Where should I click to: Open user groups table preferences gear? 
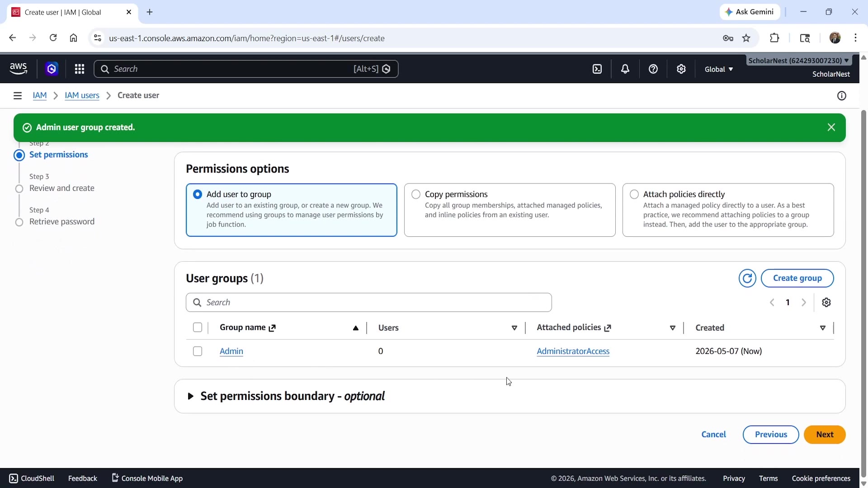826,302
